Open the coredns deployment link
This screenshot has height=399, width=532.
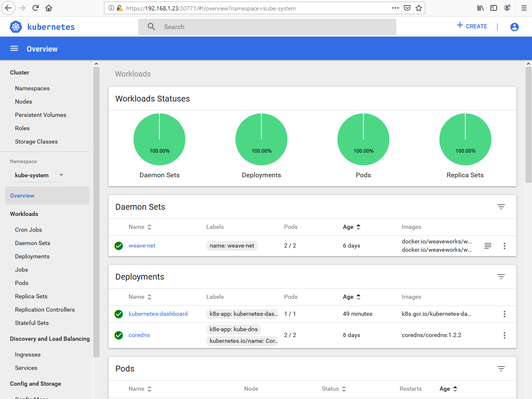[139, 335]
